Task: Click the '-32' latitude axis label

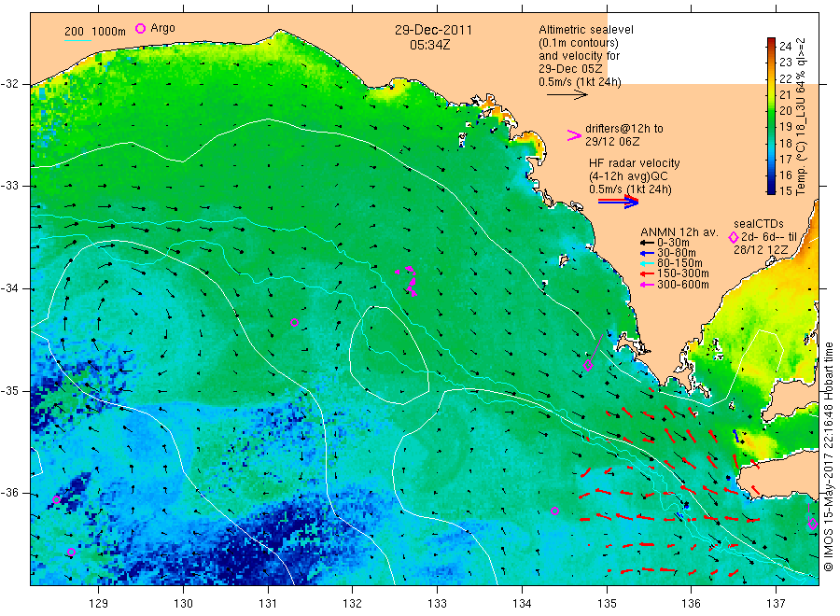Action: pyautogui.click(x=9, y=84)
